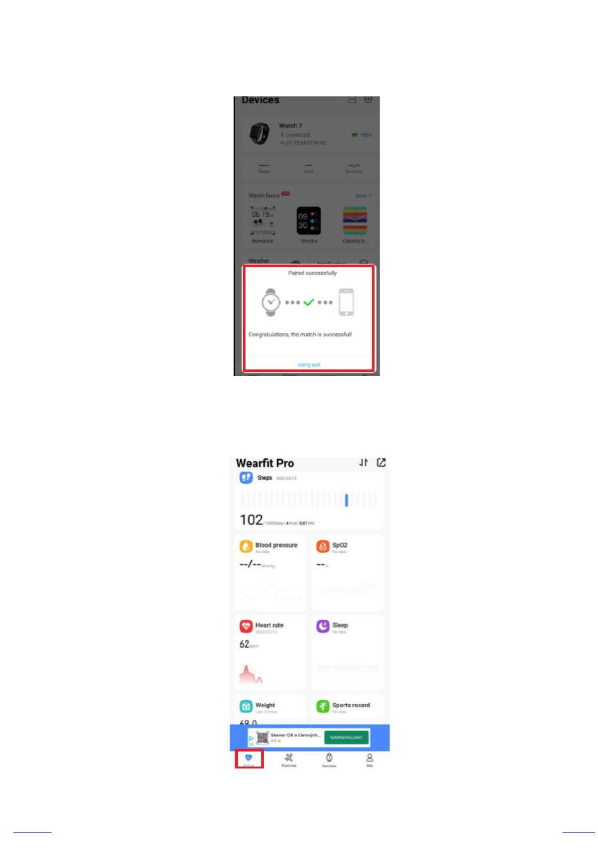
Task: Open the Blood pressure card
Action: [x=271, y=573]
